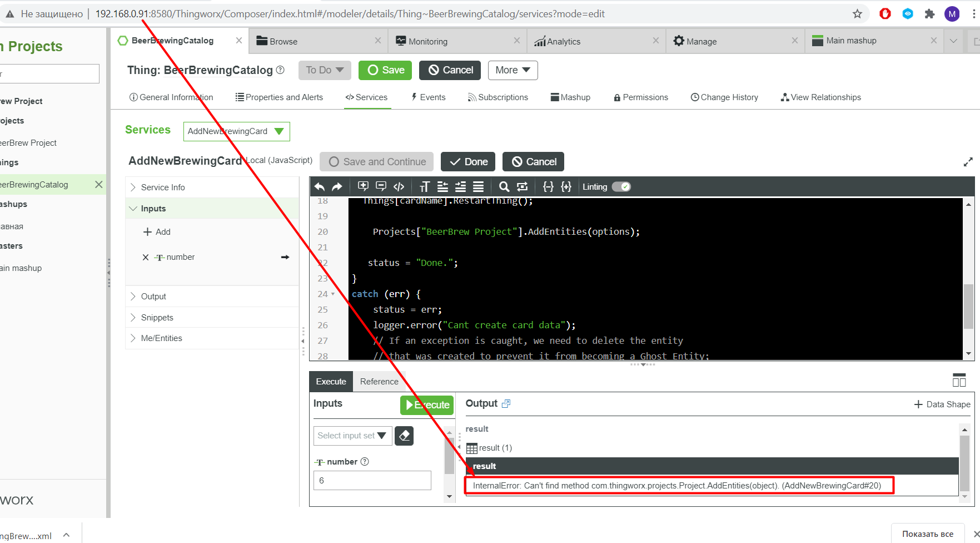Click the undo arrow in code editor toolbar

pyautogui.click(x=320, y=187)
